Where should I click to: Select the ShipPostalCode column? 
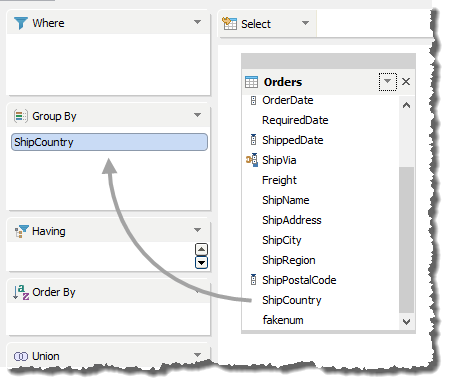(299, 280)
